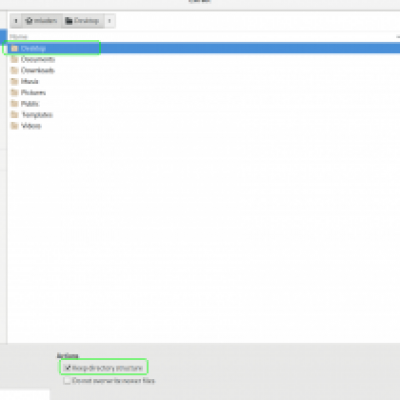Sort by the Name column header
Screen dimensions: 400x400
pos(19,36)
